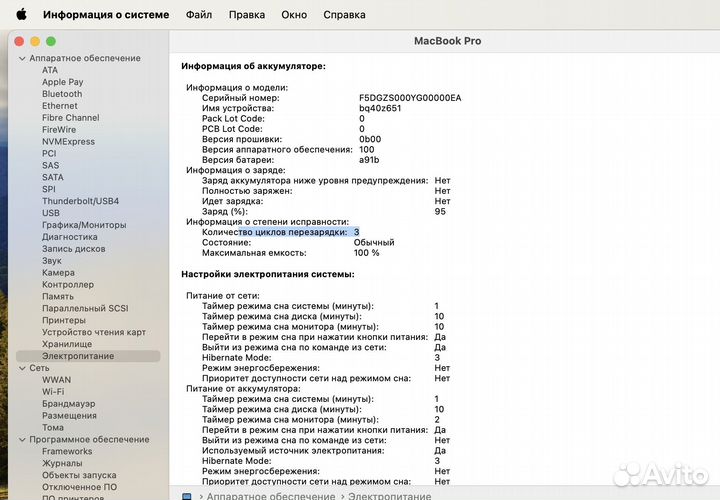Select Брандмауэр under Сеть
This screenshot has width=720, height=500.
[68, 404]
